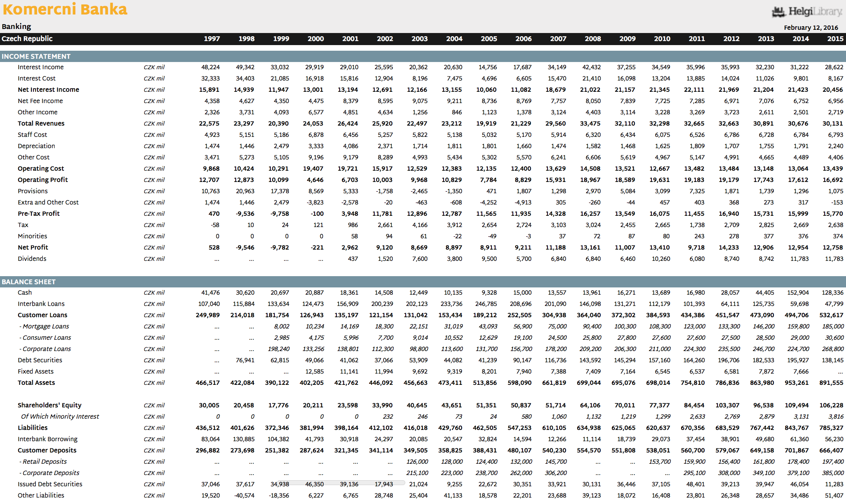The image size is (846, 504).
Task: Click the horizontal scrollbar near Issued Debt Securities
Action: tap(340, 483)
